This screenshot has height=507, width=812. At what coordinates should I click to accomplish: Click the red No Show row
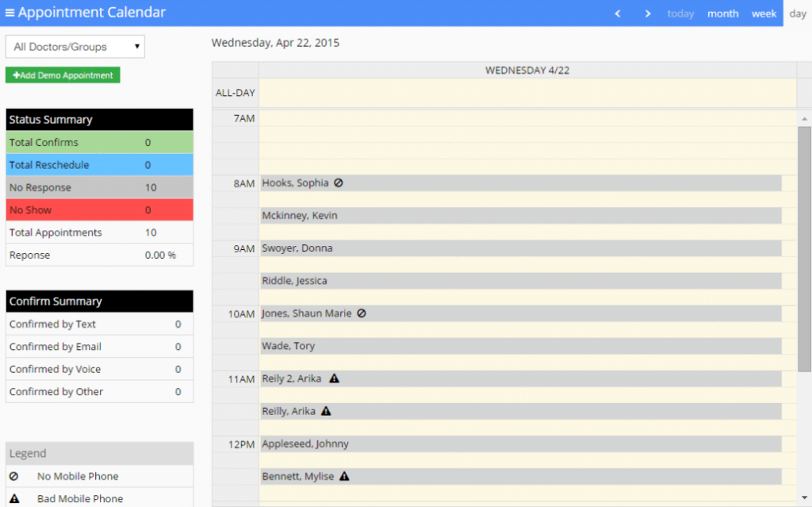[99, 210]
